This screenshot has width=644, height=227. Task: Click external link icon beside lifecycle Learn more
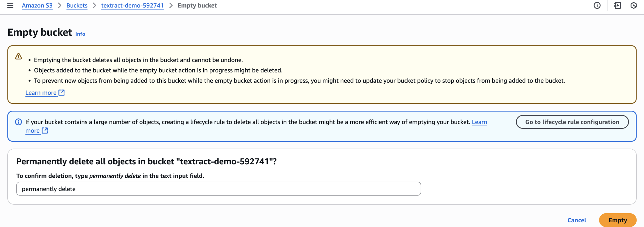coord(45,131)
